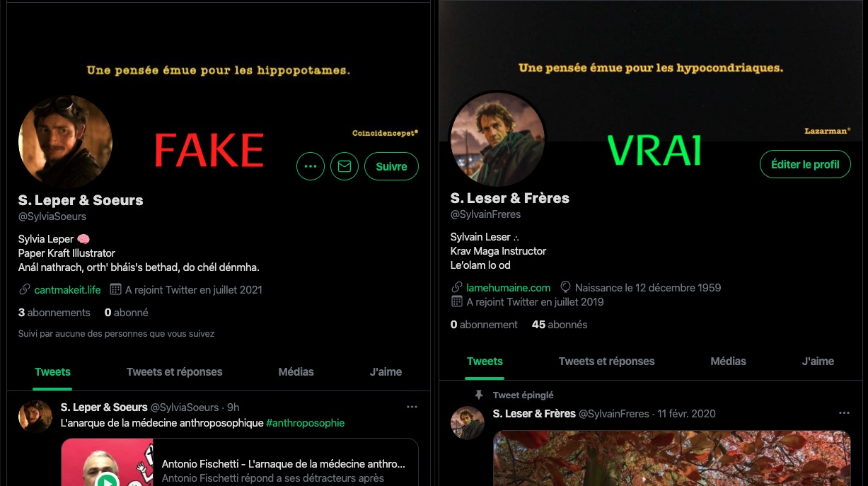Open the more options circle on fake profile
Image resolution: width=868 pixels, height=486 pixels.
[310, 167]
